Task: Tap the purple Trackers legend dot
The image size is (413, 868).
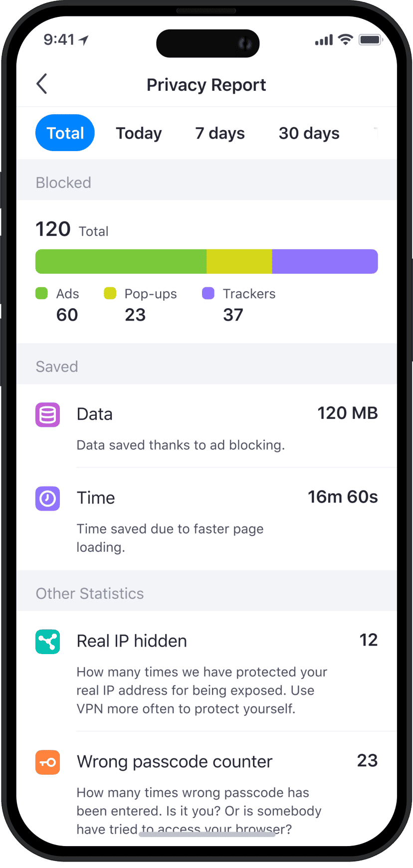Action: coord(208,294)
